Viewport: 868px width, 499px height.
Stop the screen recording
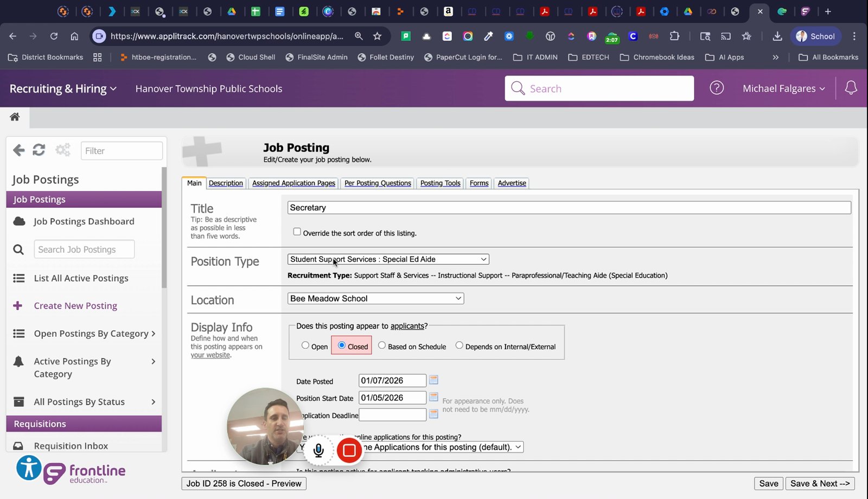pyautogui.click(x=349, y=450)
